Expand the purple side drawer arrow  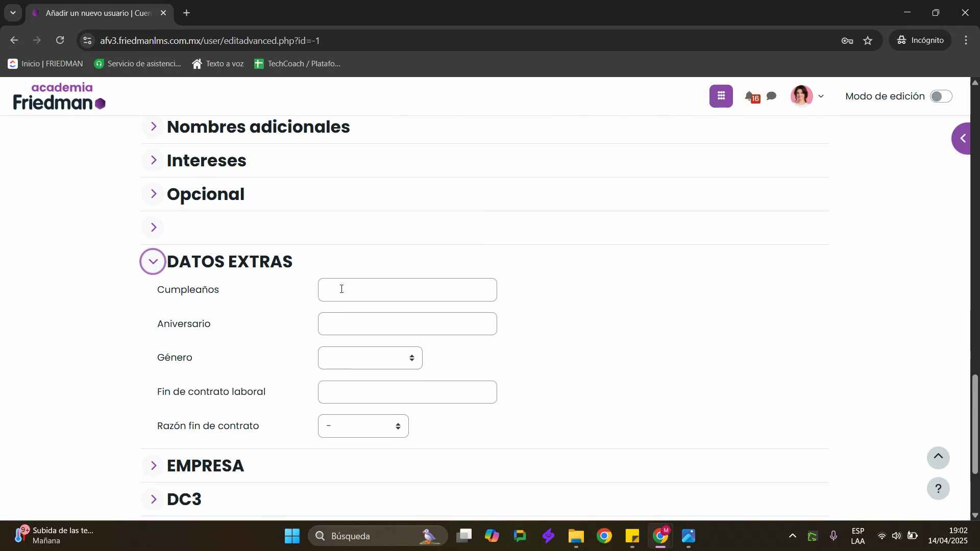click(x=963, y=138)
